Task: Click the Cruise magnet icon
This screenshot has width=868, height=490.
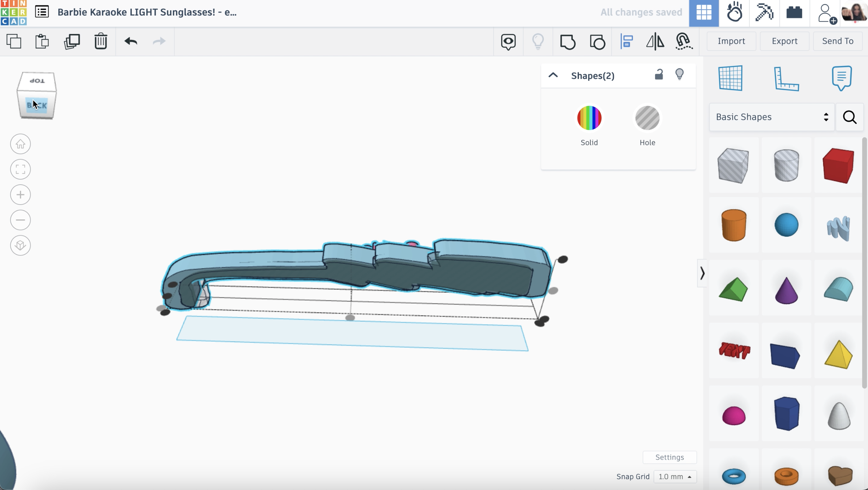Action: pos(684,41)
